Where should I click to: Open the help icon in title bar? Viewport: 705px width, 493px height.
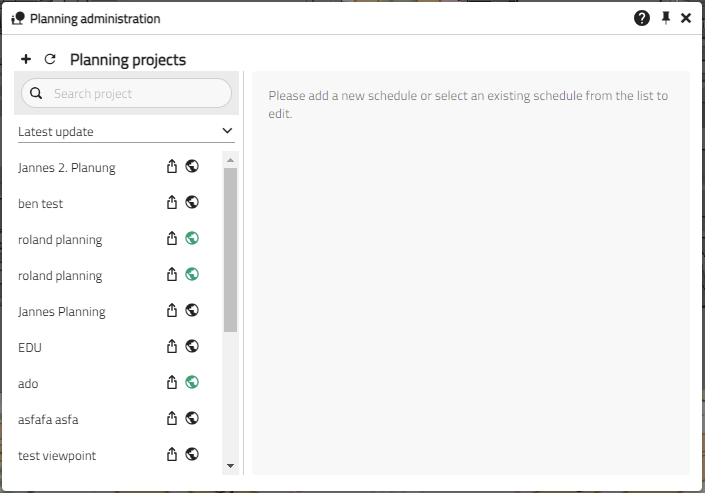642,18
